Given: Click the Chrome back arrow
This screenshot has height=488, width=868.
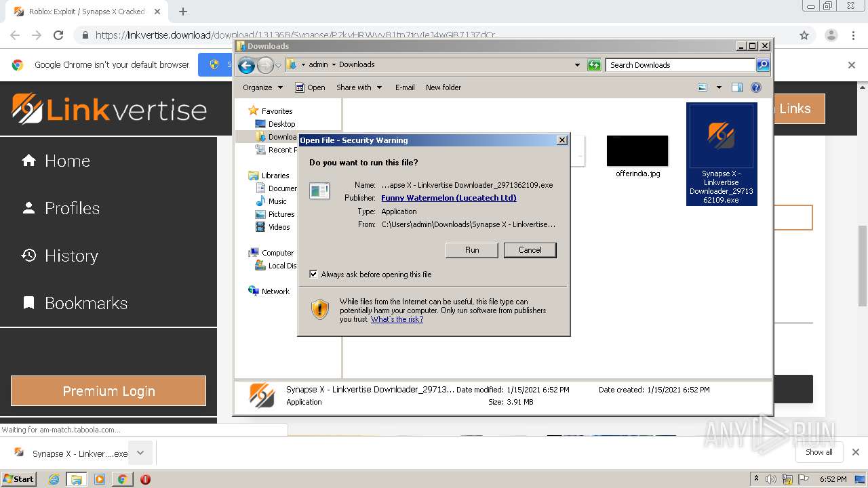Looking at the screenshot, I should pos(15,35).
